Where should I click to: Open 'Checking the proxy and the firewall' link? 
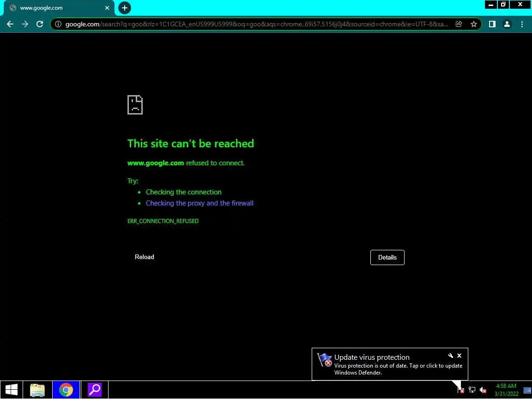click(199, 203)
